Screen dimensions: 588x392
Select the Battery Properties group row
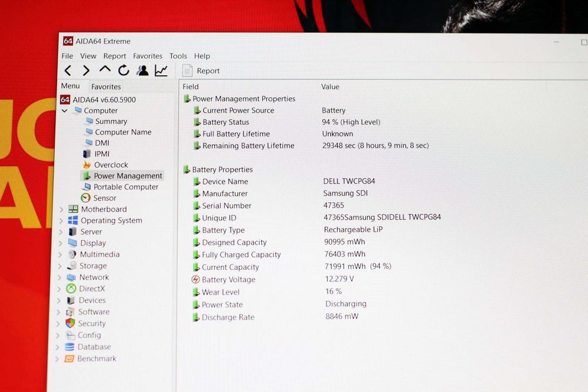218,169
